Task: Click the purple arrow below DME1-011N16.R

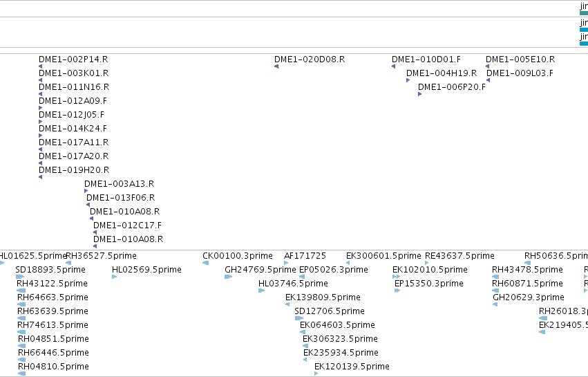Action: pyautogui.click(x=41, y=94)
